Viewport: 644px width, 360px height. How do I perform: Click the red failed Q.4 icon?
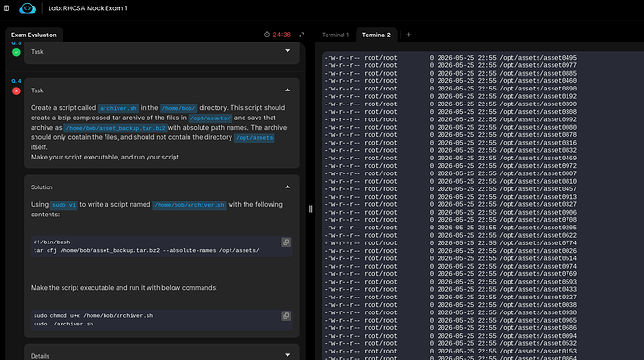pyautogui.click(x=16, y=91)
